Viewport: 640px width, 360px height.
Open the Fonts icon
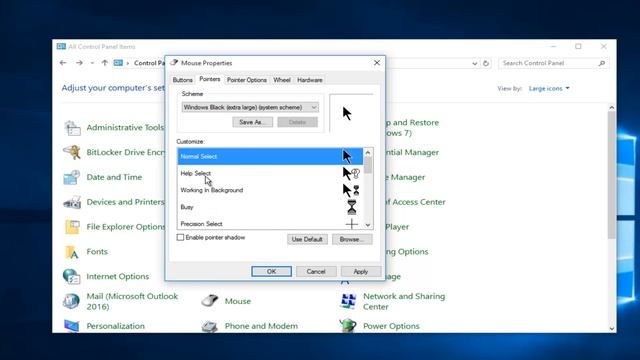point(72,252)
